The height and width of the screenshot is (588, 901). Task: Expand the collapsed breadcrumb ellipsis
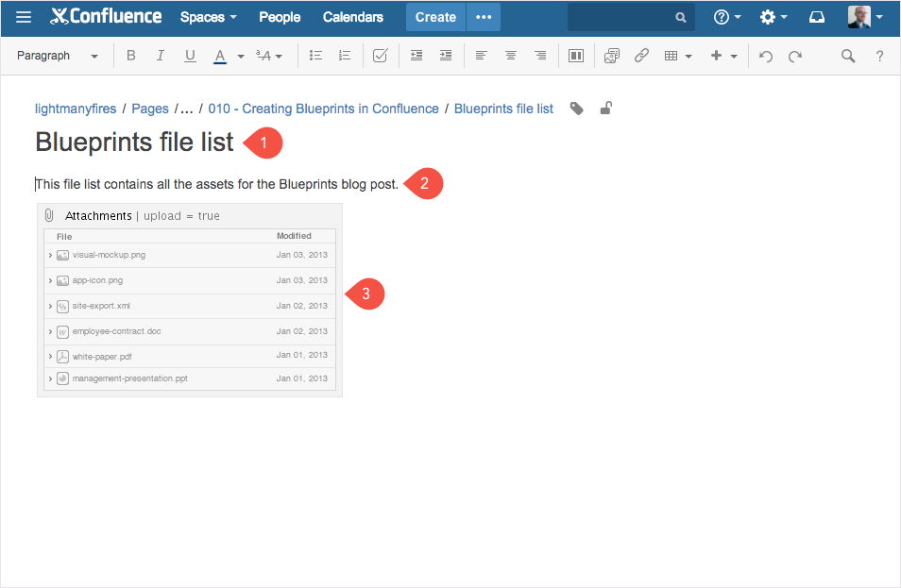(186, 109)
